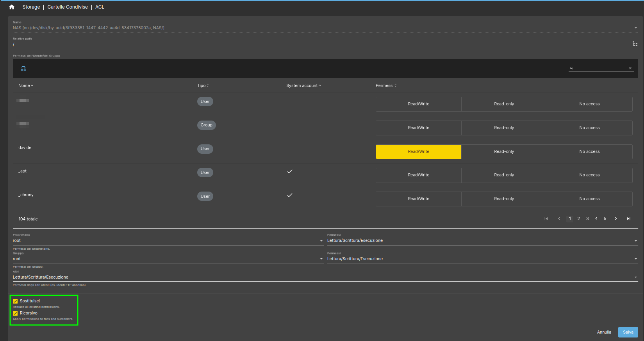Set _apt to Read/Write
The width and height of the screenshot is (644, 341).
pyautogui.click(x=419, y=175)
